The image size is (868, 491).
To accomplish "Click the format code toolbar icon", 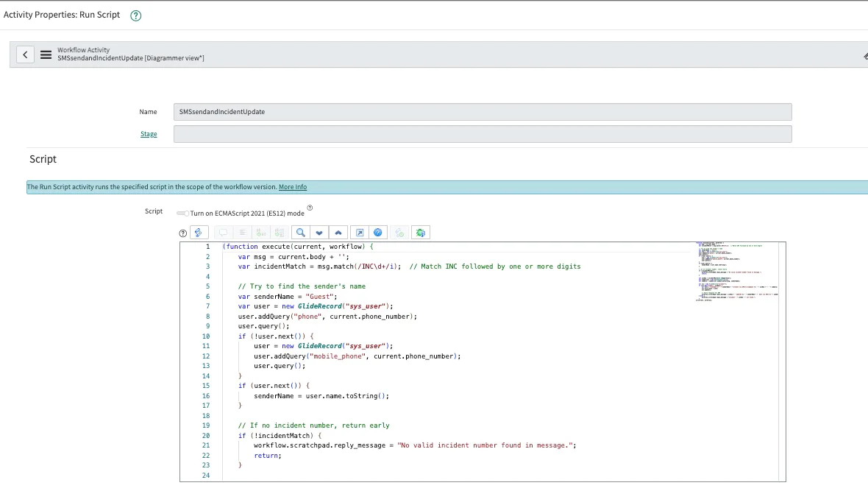I will 242,233.
